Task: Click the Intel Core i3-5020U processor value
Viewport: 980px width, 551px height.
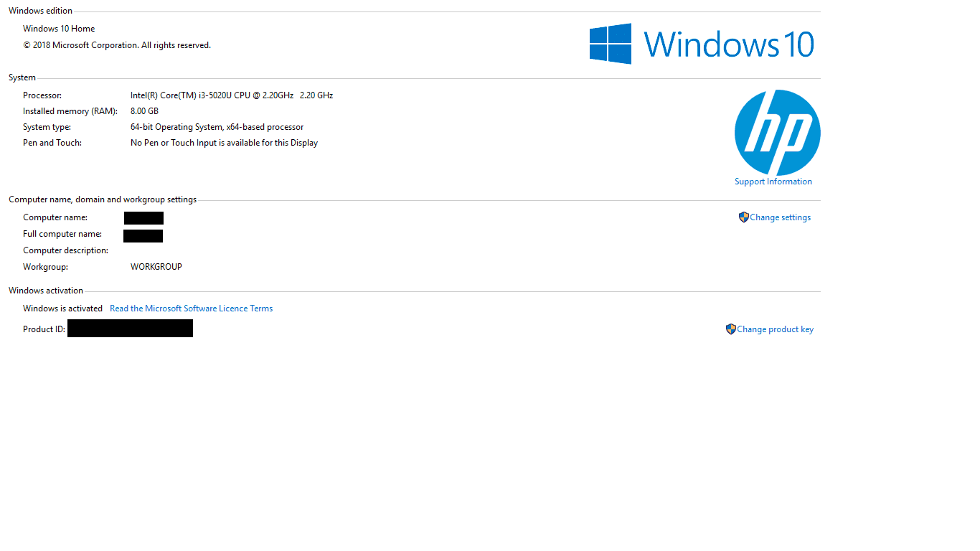Action: (x=232, y=95)
